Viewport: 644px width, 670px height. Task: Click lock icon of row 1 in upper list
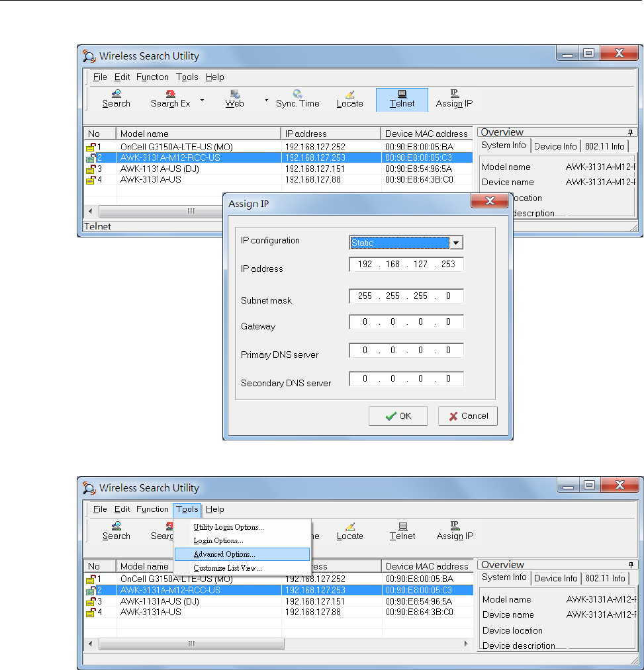pyautogui.click(x=91, y=147)
